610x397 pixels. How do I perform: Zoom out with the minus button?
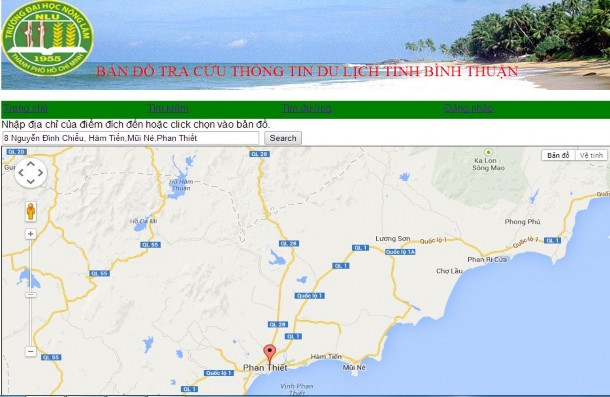click(31, 351)
